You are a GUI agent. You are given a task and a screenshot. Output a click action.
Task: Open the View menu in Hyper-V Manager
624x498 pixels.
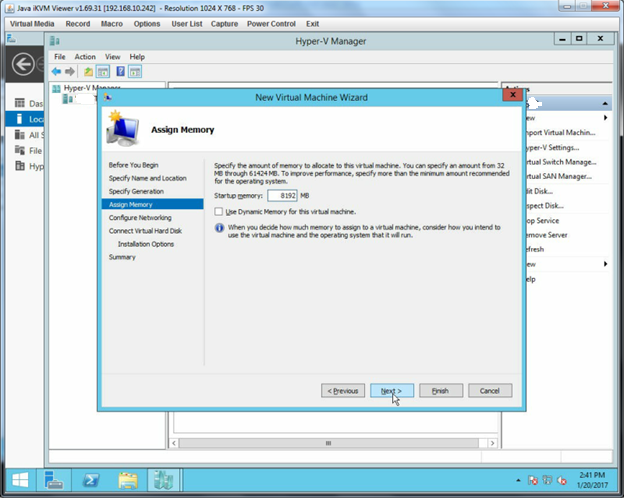[112, 57]
